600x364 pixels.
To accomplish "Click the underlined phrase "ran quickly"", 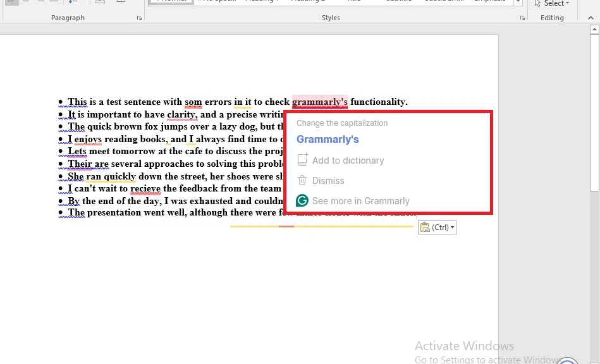I will click(111, 176).
